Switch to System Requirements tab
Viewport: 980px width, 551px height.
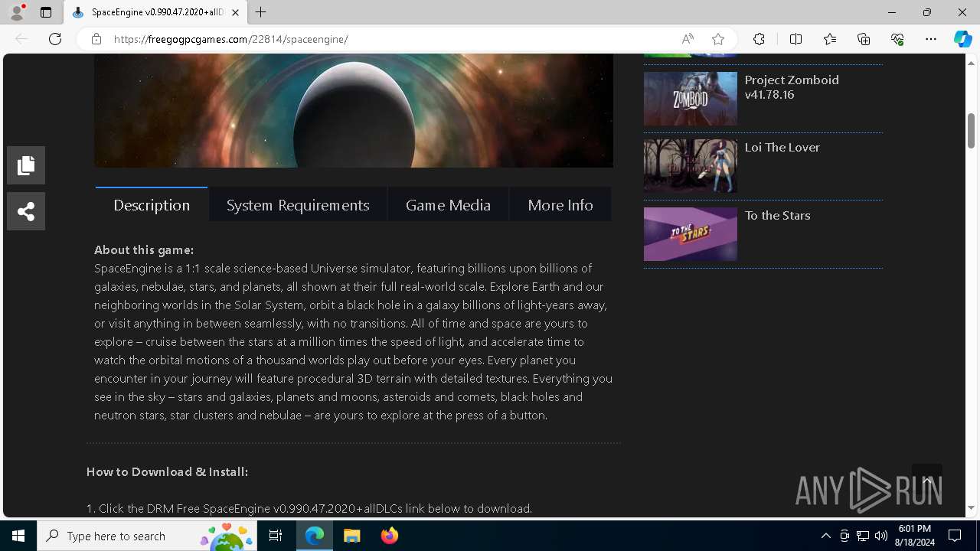298,204
